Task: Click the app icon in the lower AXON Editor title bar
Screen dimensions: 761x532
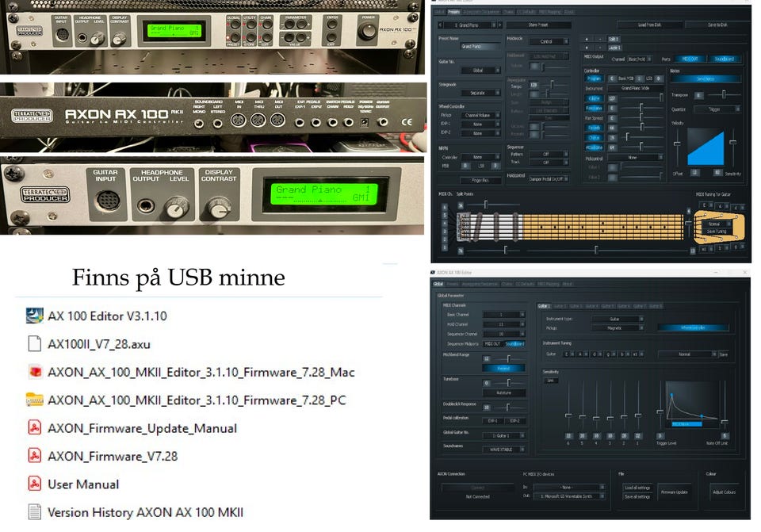Action: (433, 272)
